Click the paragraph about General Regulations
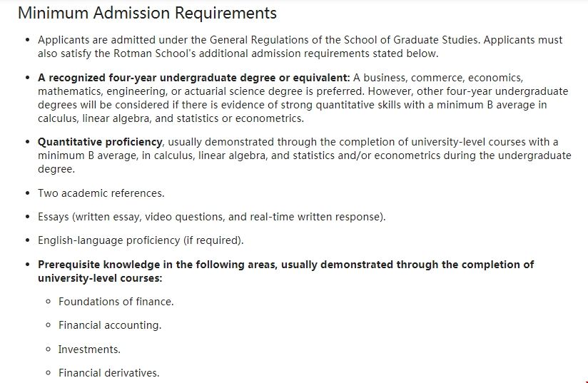Viewport: 588px width, 383px height. pos(300,46)
